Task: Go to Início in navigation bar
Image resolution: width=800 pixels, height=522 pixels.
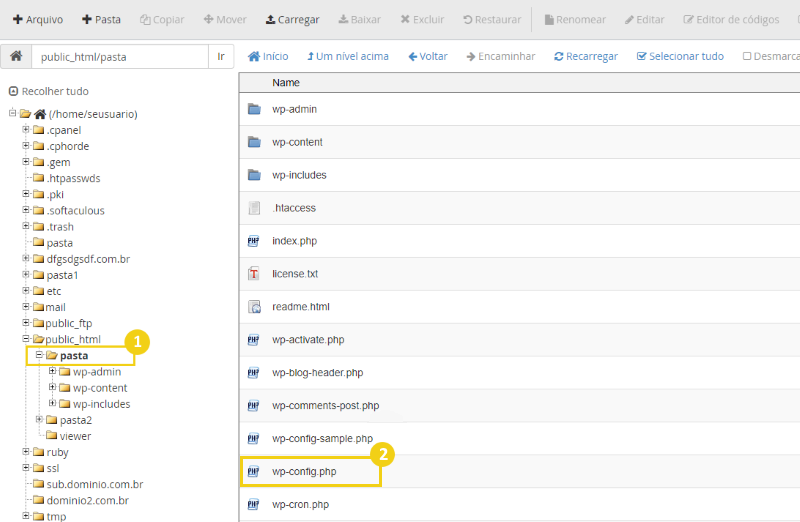Action: point(268,56)
